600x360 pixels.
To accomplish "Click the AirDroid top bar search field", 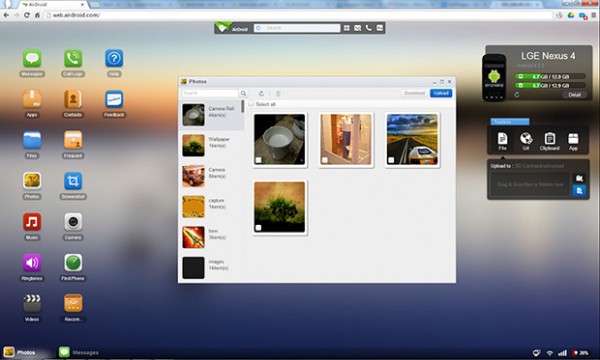I will pos(297,28).
